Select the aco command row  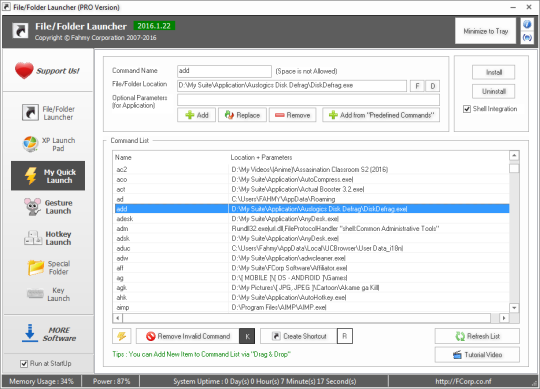click(x=312, y=179)
